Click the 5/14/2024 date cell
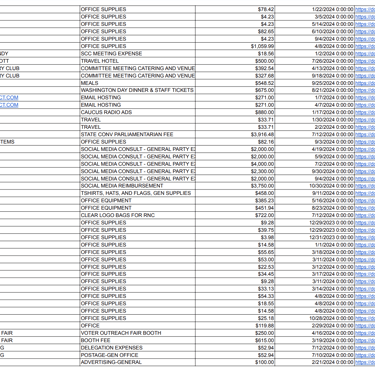Image resolution: width=375 pixels, height=375 pixels. 315,24
